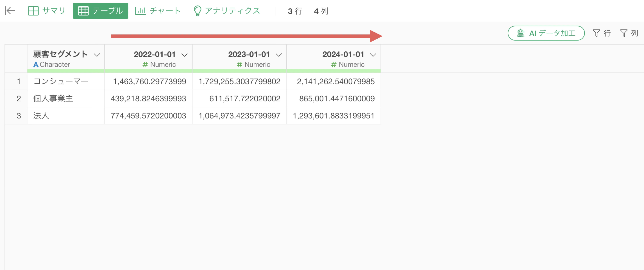
Task: Select the コンシューマー cell
Action: coord(65,82)
